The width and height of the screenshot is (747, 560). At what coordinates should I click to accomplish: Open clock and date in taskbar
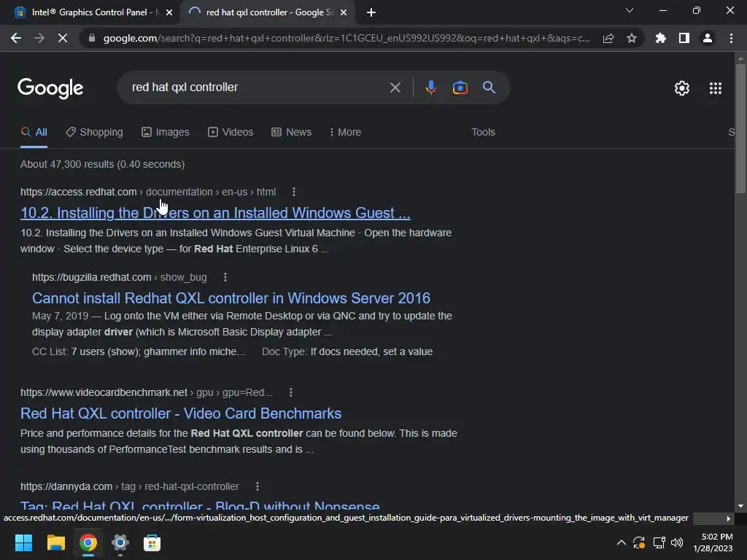(x=713, y=542)
